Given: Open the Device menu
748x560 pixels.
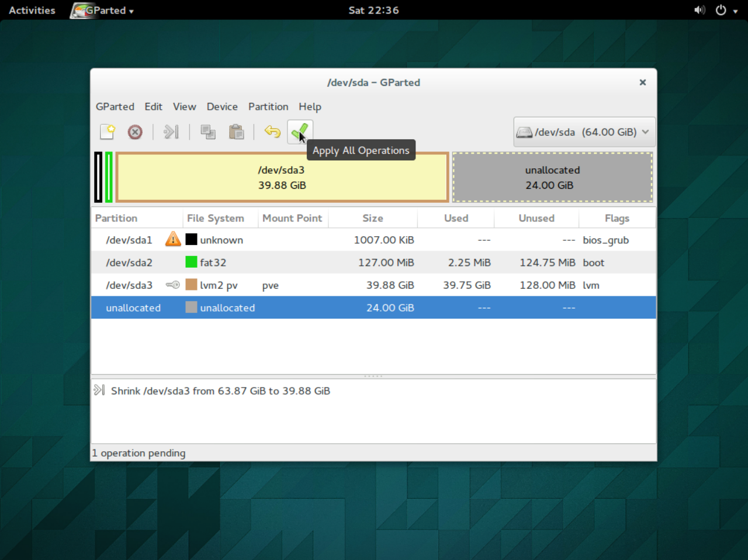Looking at the screenshot, I should pos(222,106).
